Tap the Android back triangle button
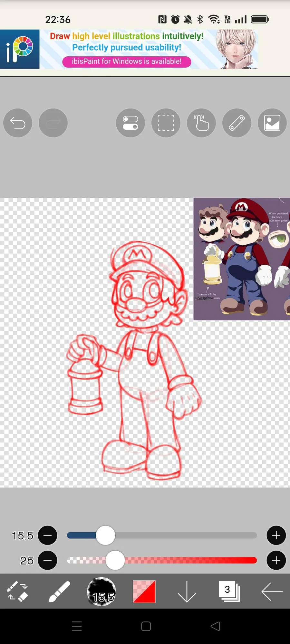290x644 pixels. click(x=215, y=626)
